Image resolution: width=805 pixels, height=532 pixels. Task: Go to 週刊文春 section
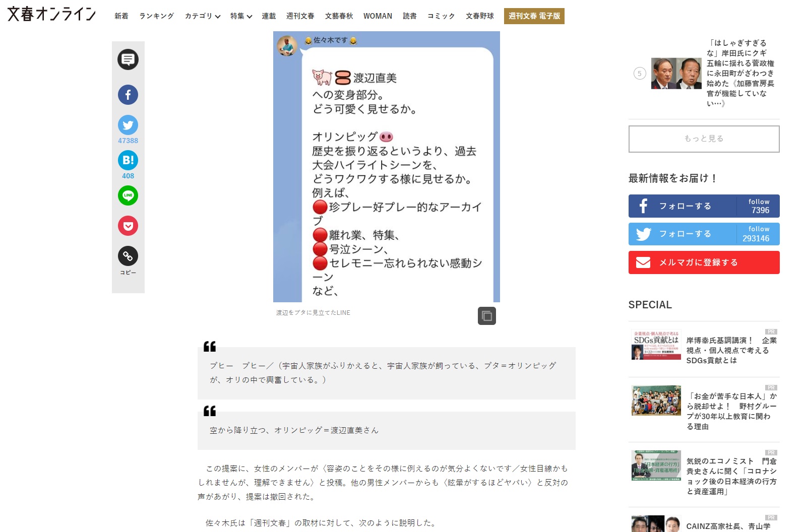point(300,16)
